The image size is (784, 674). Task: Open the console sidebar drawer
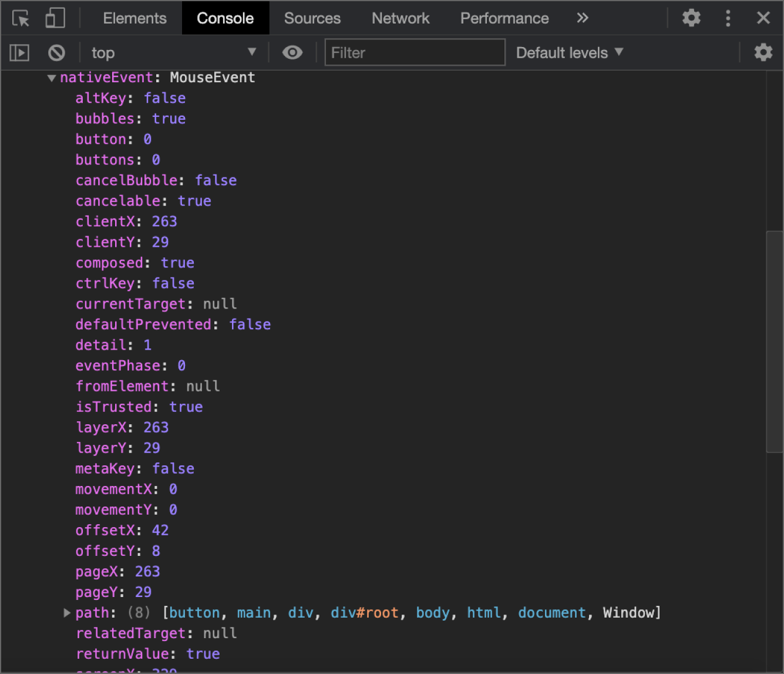[19, 52]
